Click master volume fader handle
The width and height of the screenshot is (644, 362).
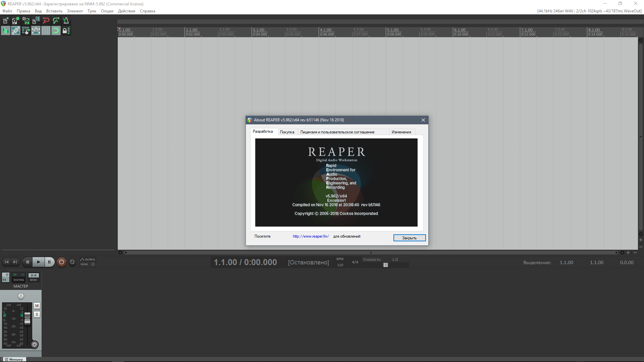pyautogui.click(x=28, y=318)
